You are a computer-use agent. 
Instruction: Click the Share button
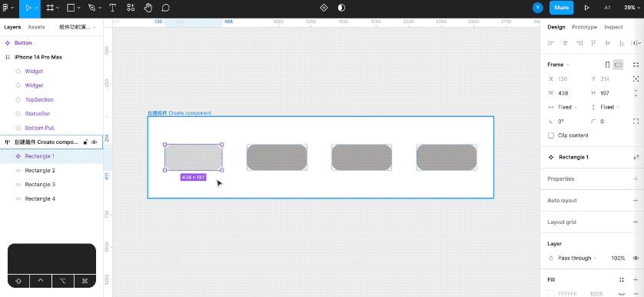[x=562, y=8]
